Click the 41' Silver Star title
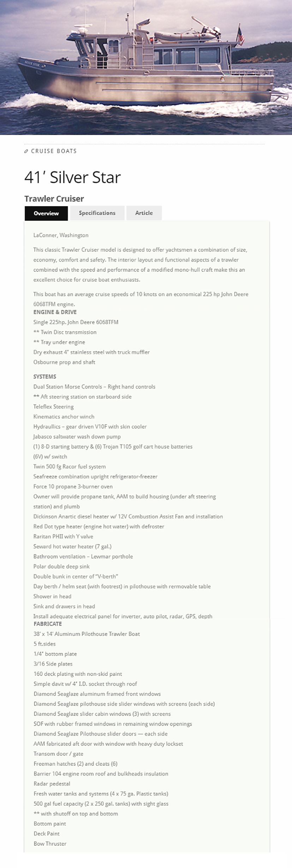This screenshot has height=868, width=292. coord(72,177)
